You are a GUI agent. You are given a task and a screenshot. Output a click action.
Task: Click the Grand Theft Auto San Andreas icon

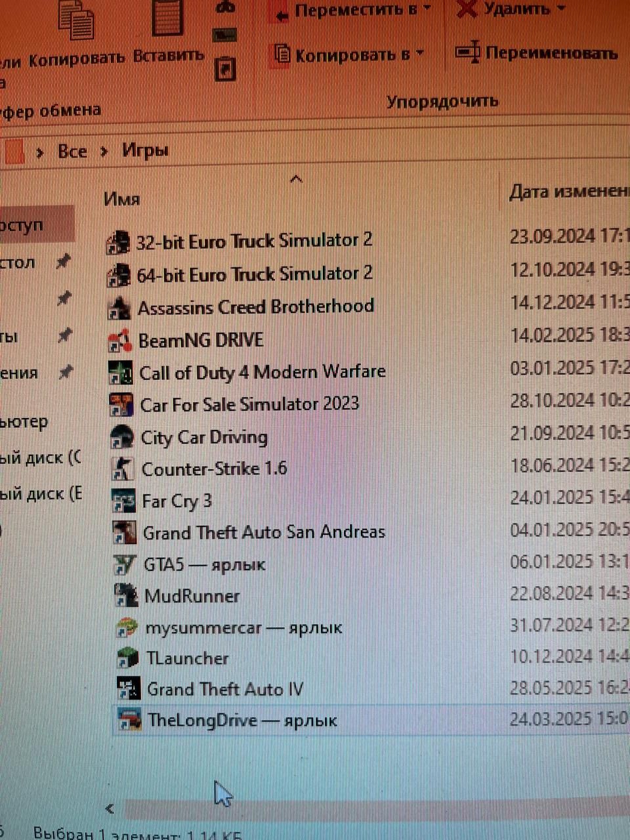click(x=124, y=532)
